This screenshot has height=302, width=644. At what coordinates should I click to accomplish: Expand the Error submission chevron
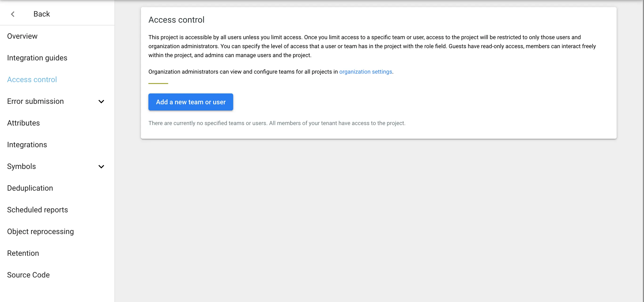tap(101, 102)
